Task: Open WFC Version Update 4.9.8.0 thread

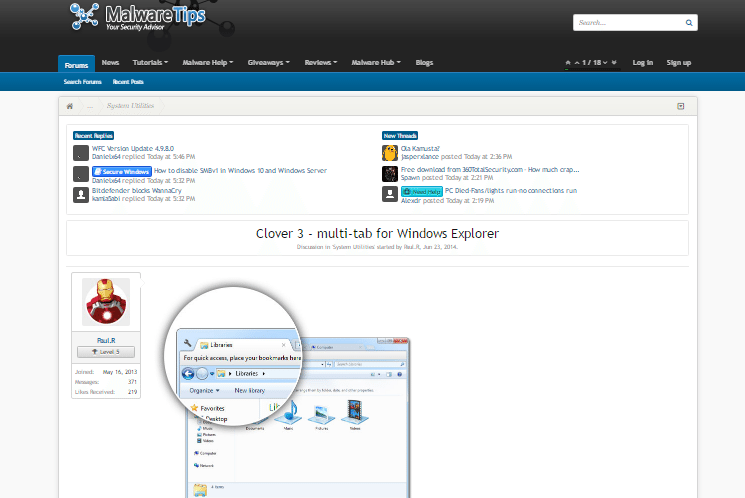Action: click(133, 149)
